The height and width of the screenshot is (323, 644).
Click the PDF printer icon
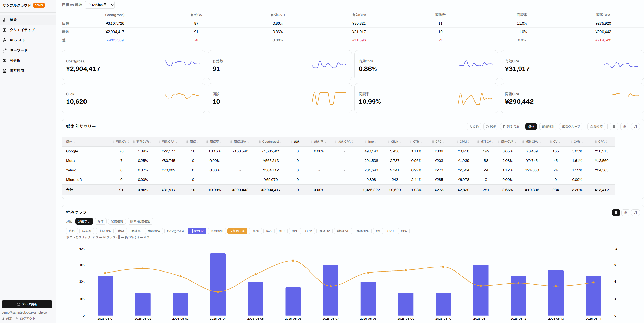coord(487,127)
